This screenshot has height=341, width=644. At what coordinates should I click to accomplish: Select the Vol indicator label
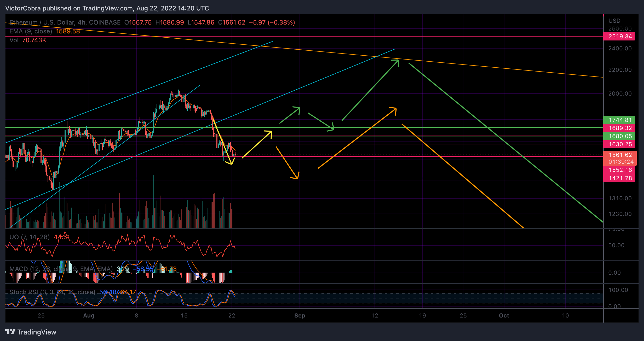click(x=14, y=40)
